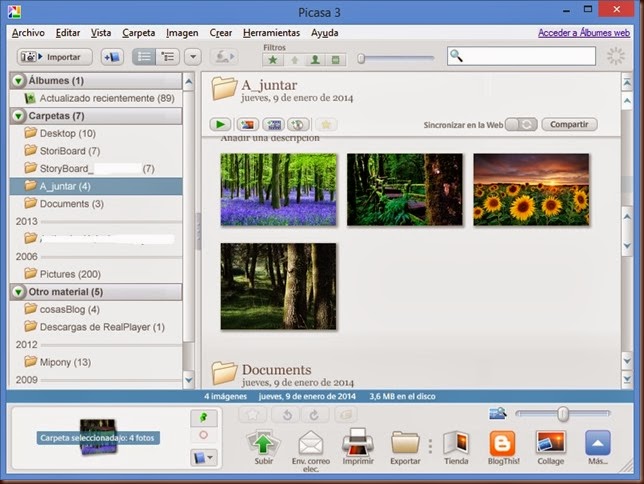
Task: Select Actualizado recientemente album
Action: pyautogui.click(x=96, y=98)
